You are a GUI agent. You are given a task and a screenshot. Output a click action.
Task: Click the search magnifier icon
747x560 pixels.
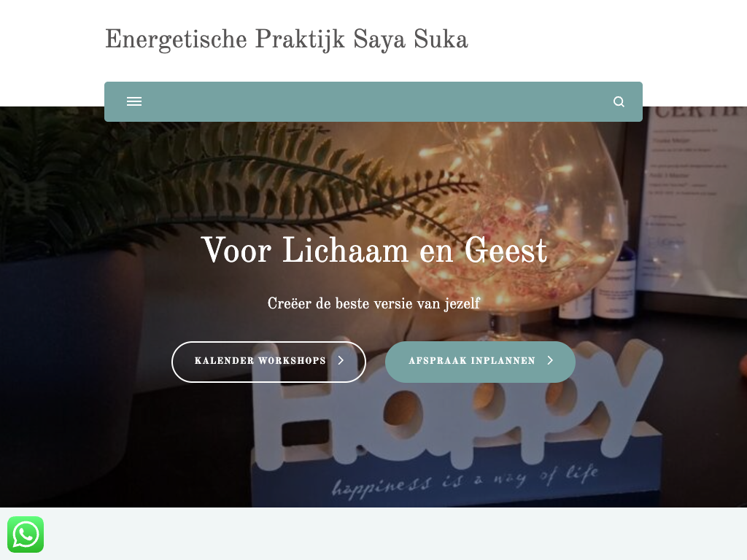tap(619, 101)
